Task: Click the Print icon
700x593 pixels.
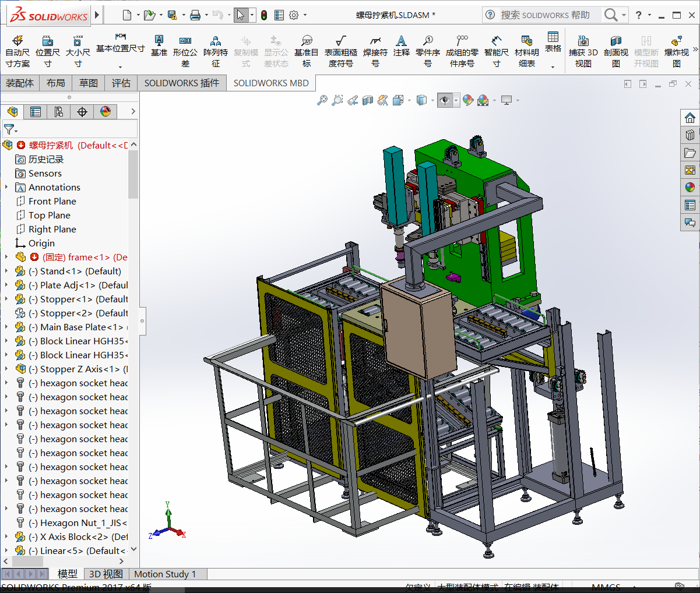Action: point(195,15)
